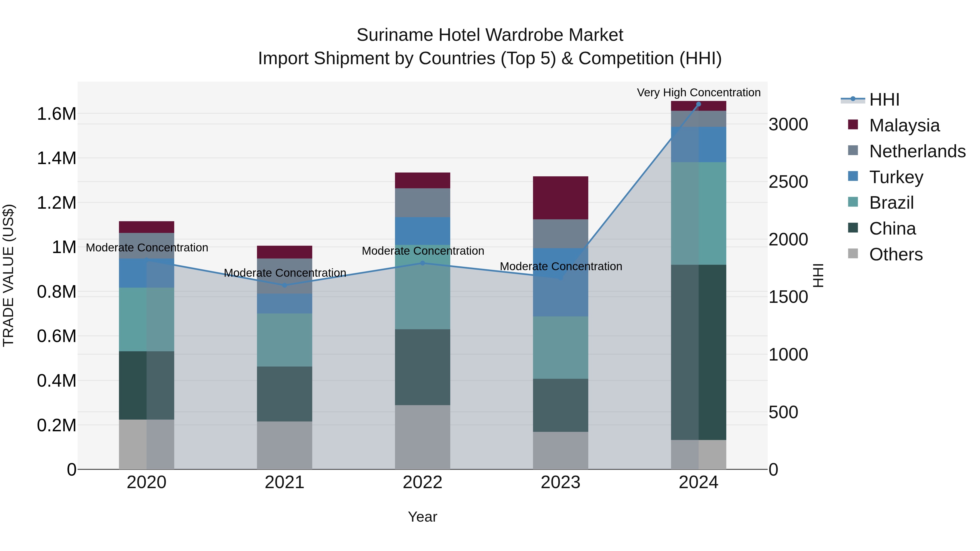Click the Turkey segment of 2023 bar
Viewport: 980px width, 551px height.
pos(561,282)
